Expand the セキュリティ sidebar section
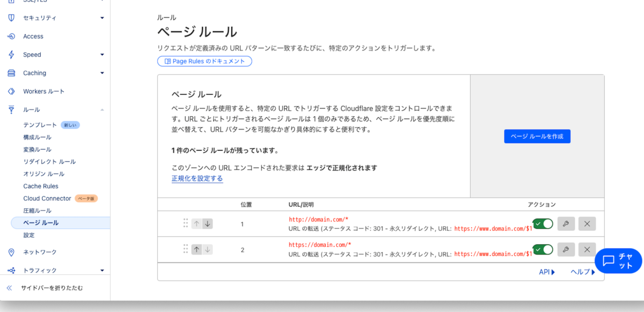Viewport: 644px width, 312px height. pos(102,18)
